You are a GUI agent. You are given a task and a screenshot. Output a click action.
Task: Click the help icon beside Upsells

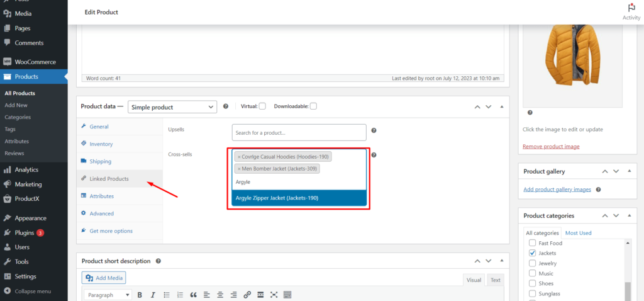374,130
